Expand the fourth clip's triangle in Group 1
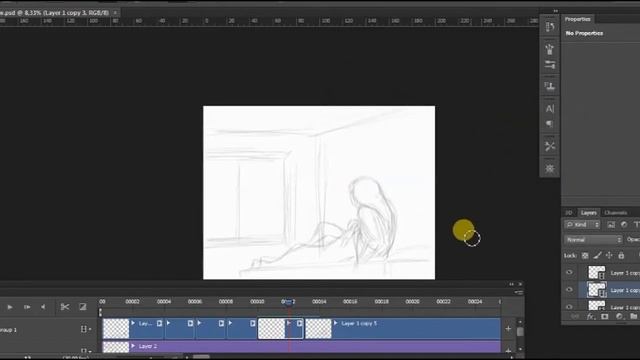Viewport: 640px width, 360px height. click(x=230, y=323)
